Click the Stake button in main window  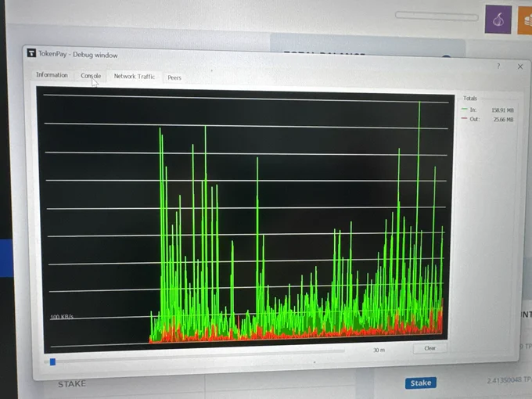[x=421, y=383]
